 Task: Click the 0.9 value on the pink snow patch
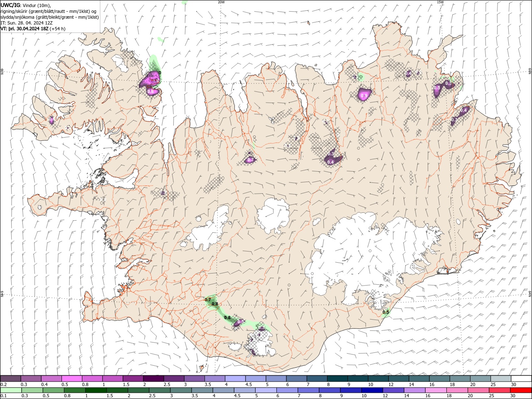(x=364, y=96)
